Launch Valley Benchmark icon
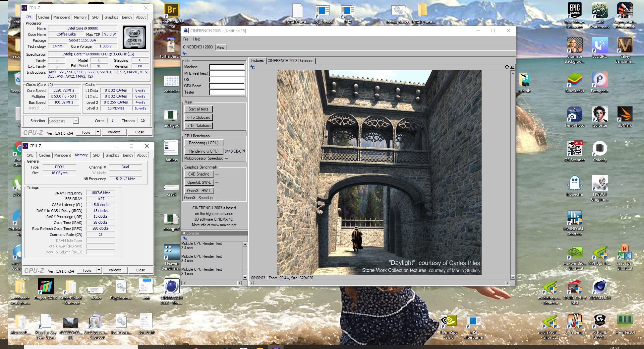 pos(625,50)
